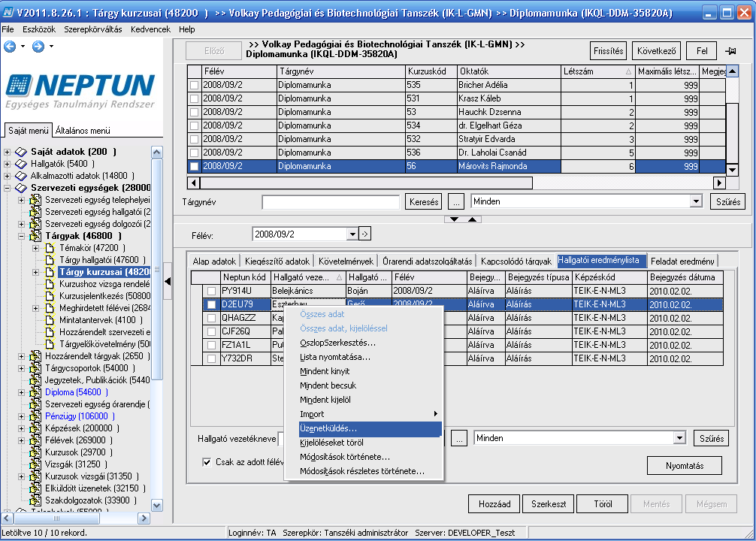Check the box for course 531 Krasz Káleb
756x541 pixels.
[195, 99]
